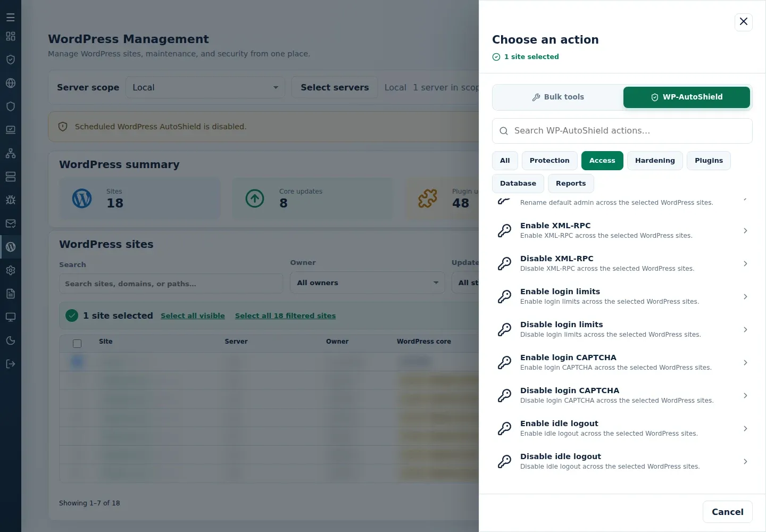The width and height of the screenshot is (766, 532).
Task: Show the Plugins action filter
Action: tap(709, 161)
